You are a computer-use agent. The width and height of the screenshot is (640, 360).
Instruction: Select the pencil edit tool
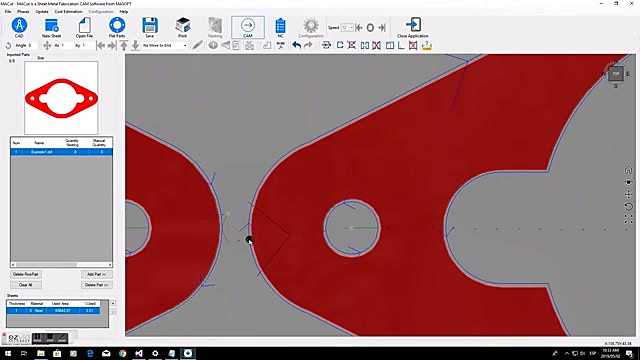coord(198,45)
